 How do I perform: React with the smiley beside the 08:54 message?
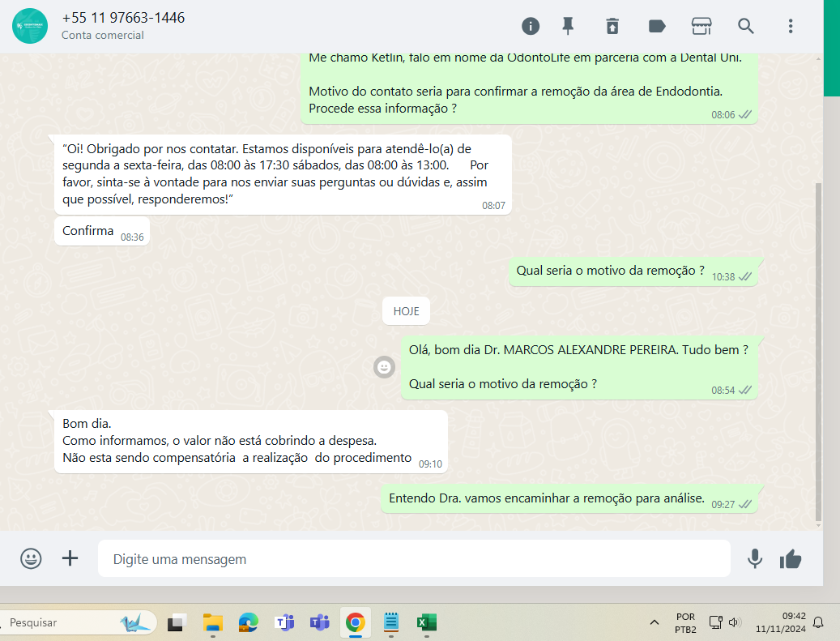coord(384,367)
